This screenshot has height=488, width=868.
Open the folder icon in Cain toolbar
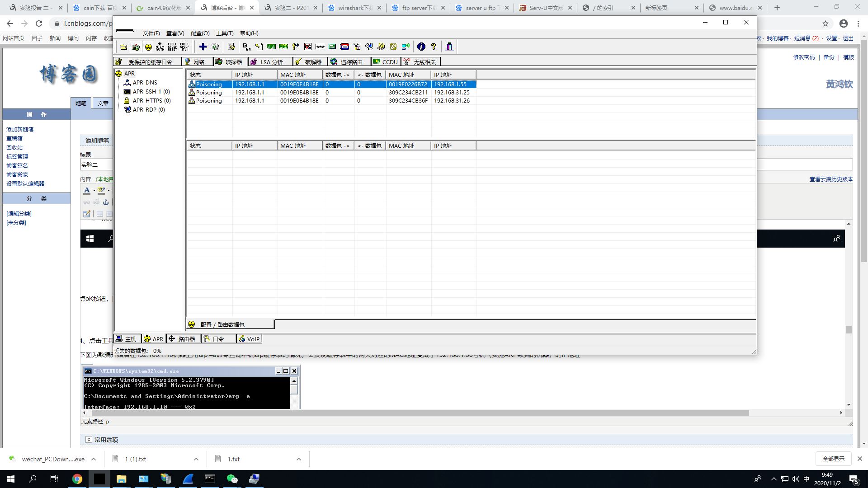click(123, 47)
